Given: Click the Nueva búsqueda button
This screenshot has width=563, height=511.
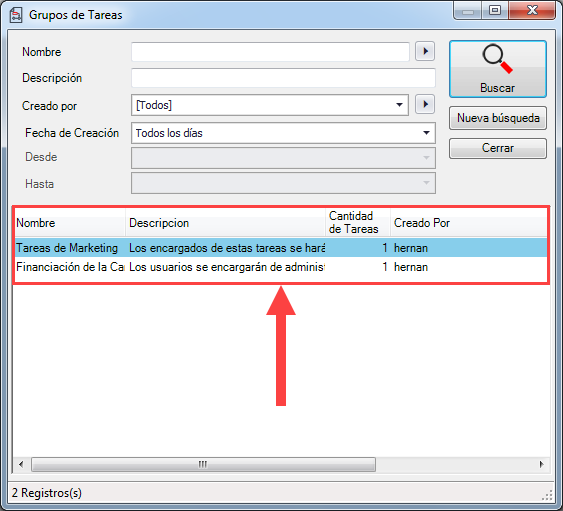Looking at the screenshot, I should [x=498, y=118].
